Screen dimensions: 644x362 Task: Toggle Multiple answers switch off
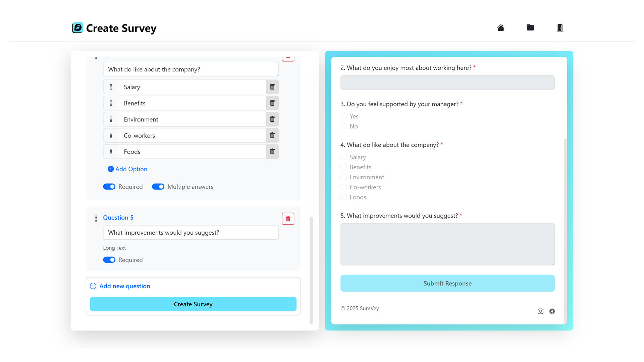tap(158, 187)
